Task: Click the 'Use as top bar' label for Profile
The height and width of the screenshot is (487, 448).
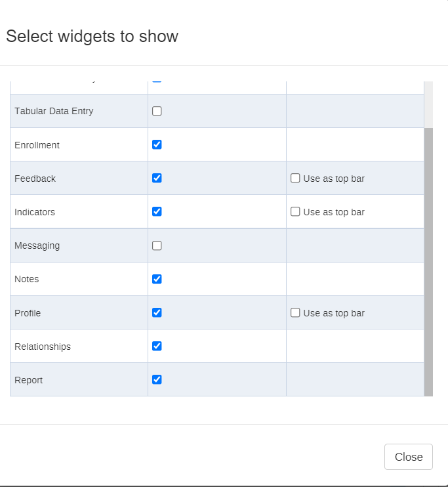Action: [334, 313]
